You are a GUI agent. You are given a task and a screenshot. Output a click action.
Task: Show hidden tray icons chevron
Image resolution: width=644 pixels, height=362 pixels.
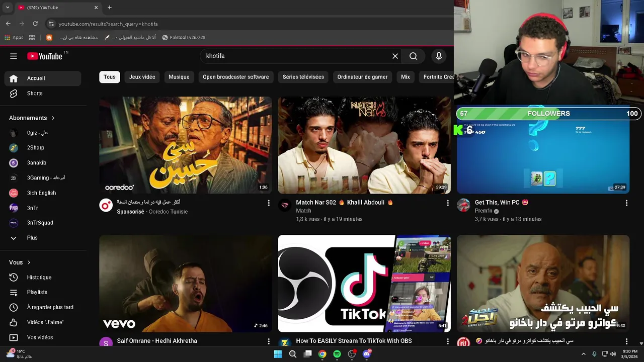[x=584, y=354]
